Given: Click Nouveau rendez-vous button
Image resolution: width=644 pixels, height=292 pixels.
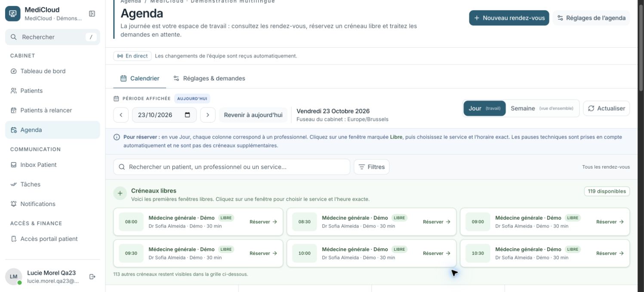Looking at the screenshot, I should [509, 18].
